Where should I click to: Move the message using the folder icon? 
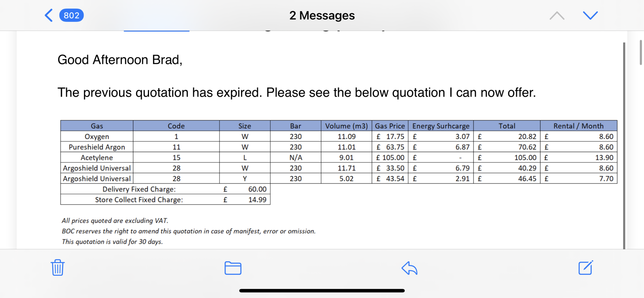(x=233, y=268)
